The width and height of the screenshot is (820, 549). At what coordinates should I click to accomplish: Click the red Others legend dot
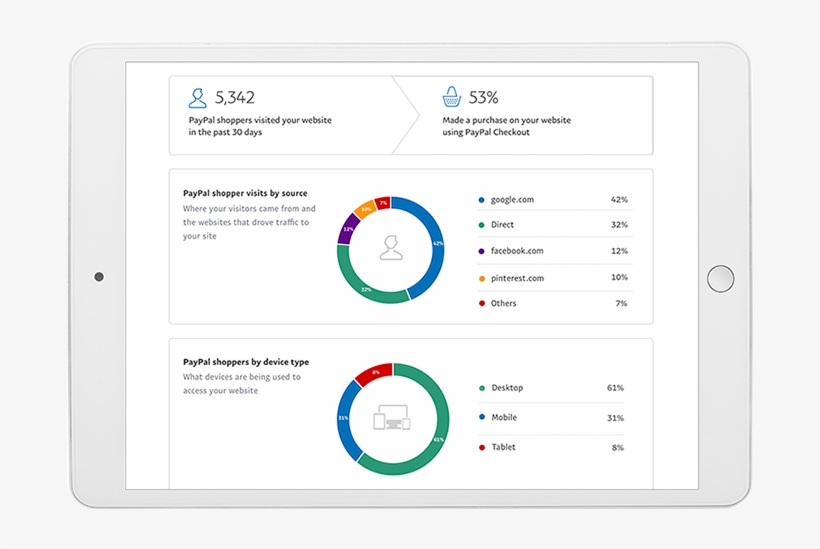tap(482, 303)
